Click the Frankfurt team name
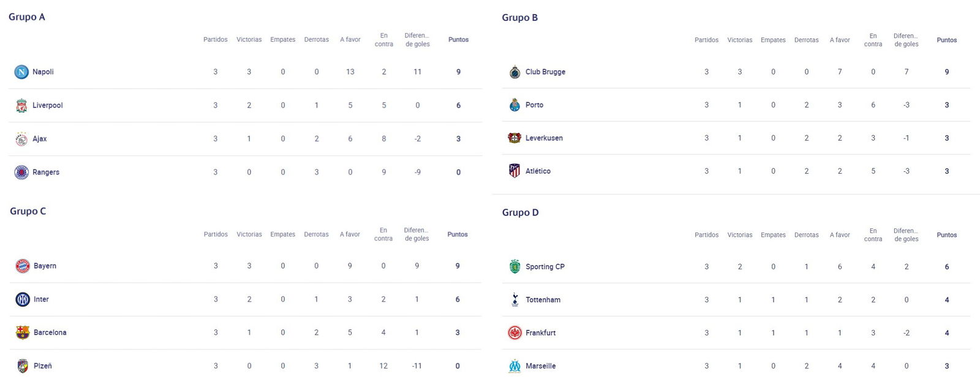The width and height of the screenshot is (980, 388). click(x=540, y=333)
